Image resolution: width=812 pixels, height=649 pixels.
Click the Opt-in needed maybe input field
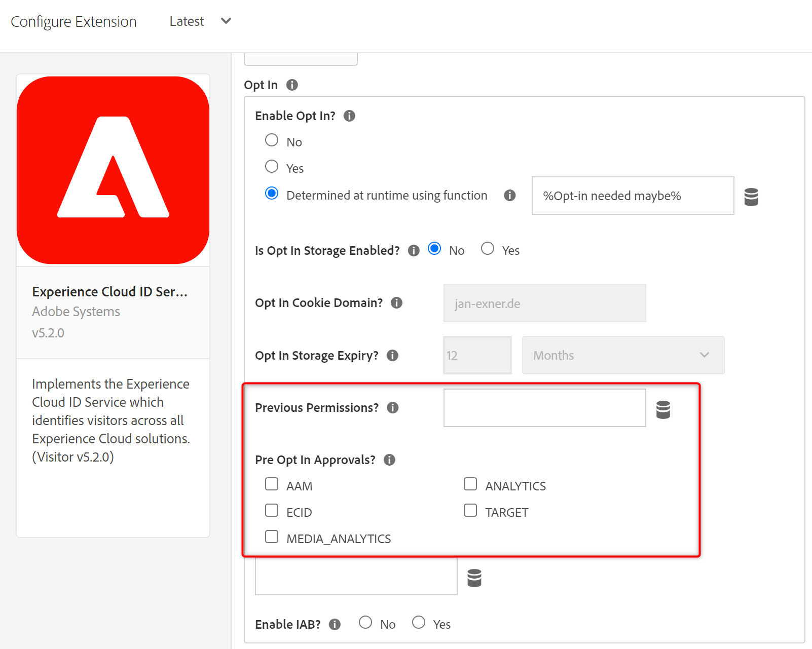pyautogui.click(x=632, y=196)
